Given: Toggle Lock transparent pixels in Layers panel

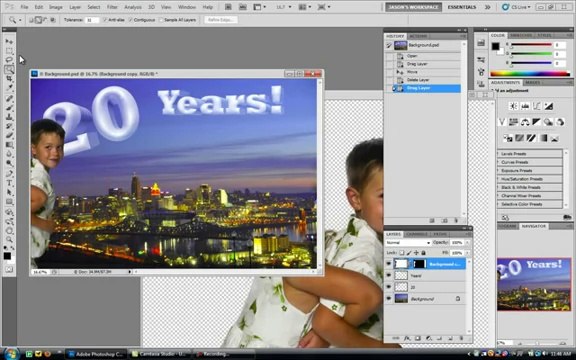Looking at the screenshot, I should click(x=402, y=253).
